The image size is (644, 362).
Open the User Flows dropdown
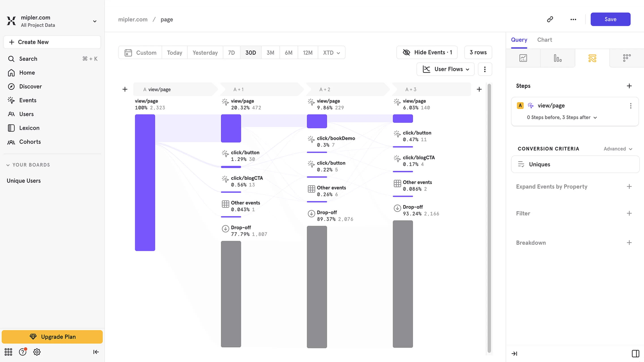446,69
